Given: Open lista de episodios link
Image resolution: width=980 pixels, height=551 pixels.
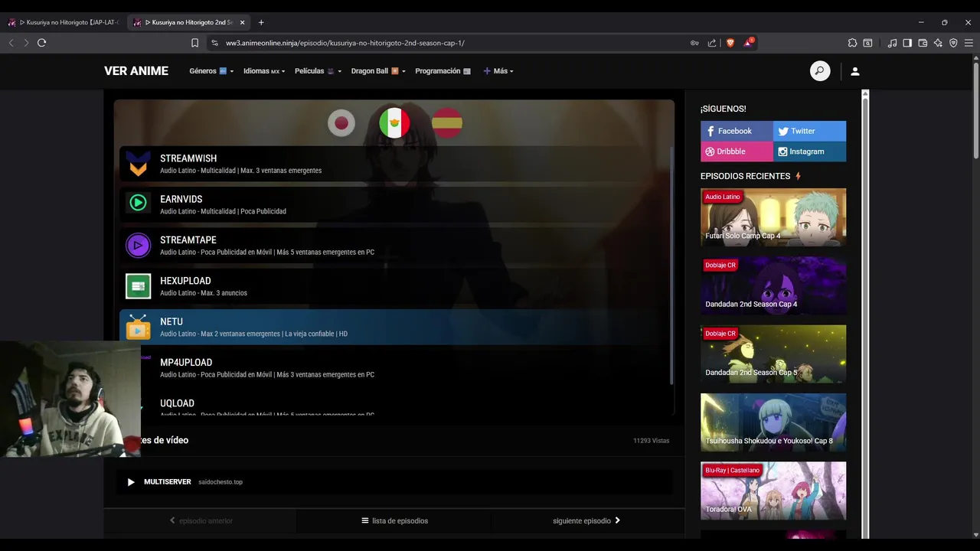Looking at the screenshot, I should tap(394, 520).
